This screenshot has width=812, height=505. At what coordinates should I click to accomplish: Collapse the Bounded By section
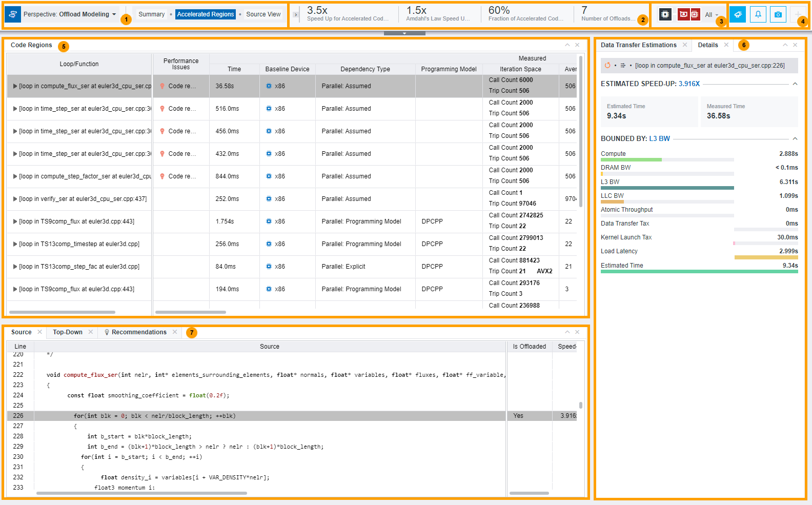[795, 138]
